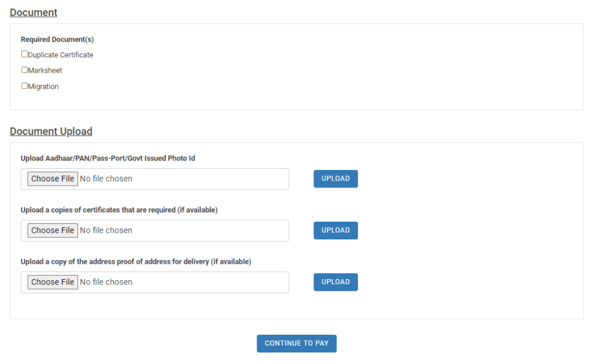The image size is (601, 364).
Task: Click UPLOAD beside the address proof field
Action: click(336, 282)
